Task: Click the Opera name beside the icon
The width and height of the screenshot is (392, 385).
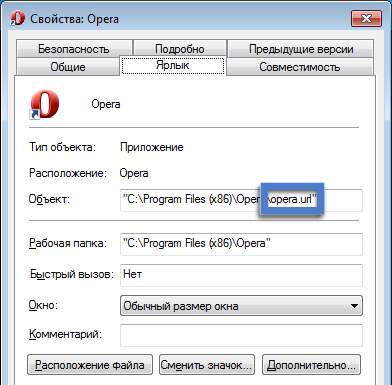Action: tap(106, 104)
